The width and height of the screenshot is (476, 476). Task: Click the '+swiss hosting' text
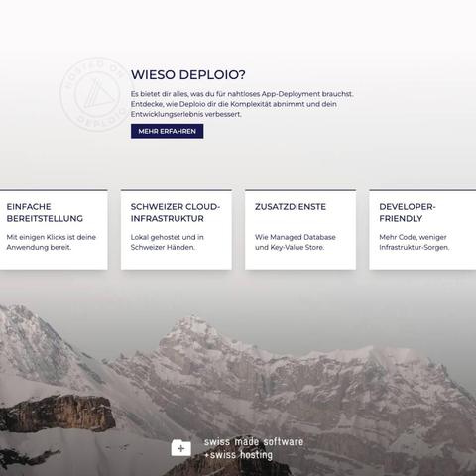point(238,455)
